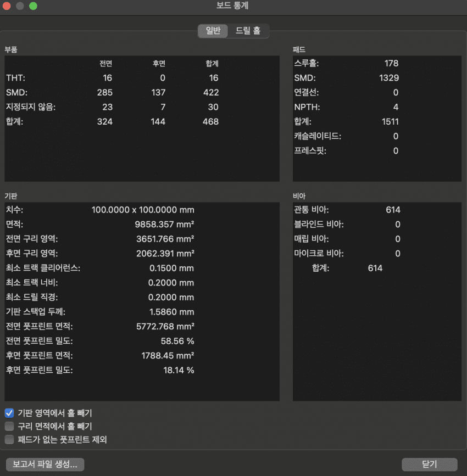This screenshot has width=467, height=476.
Task: Click the pad total value 1511
Action: point(390,121)
